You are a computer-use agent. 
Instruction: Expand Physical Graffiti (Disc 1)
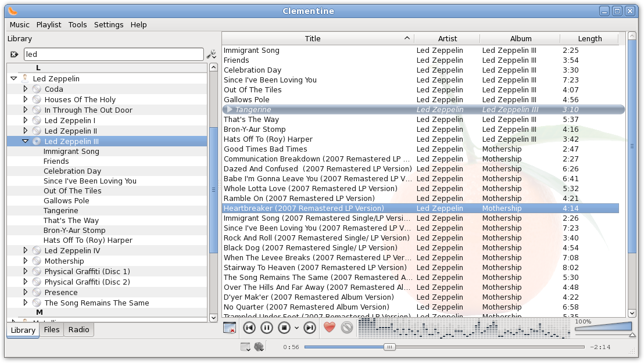26,271
